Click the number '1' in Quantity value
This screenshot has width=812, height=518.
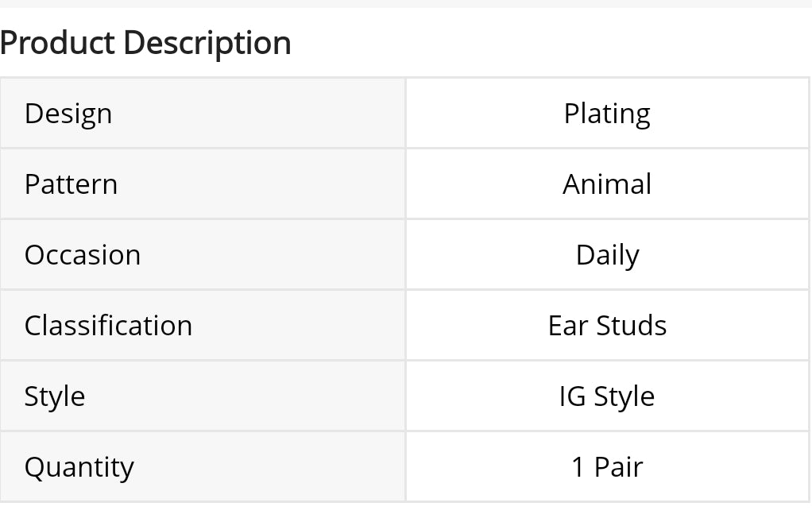pos(578,467)
